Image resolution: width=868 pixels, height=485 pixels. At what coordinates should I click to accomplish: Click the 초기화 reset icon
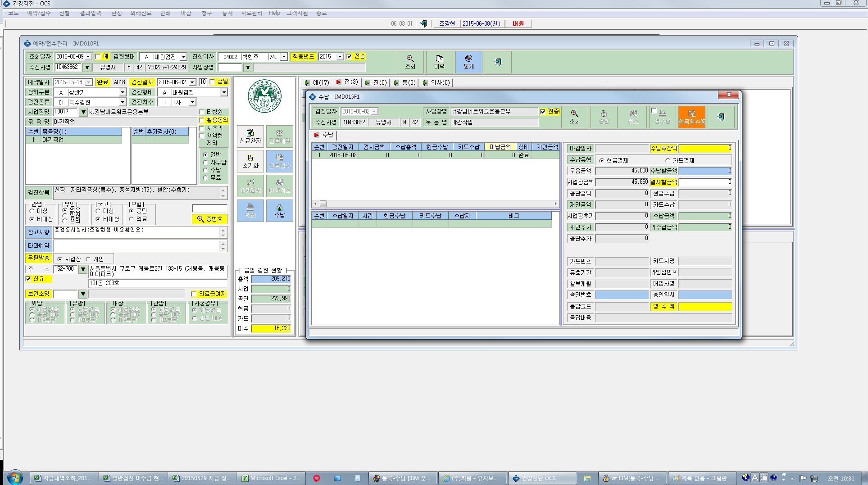pyautogui.click(x=250, y=161)
